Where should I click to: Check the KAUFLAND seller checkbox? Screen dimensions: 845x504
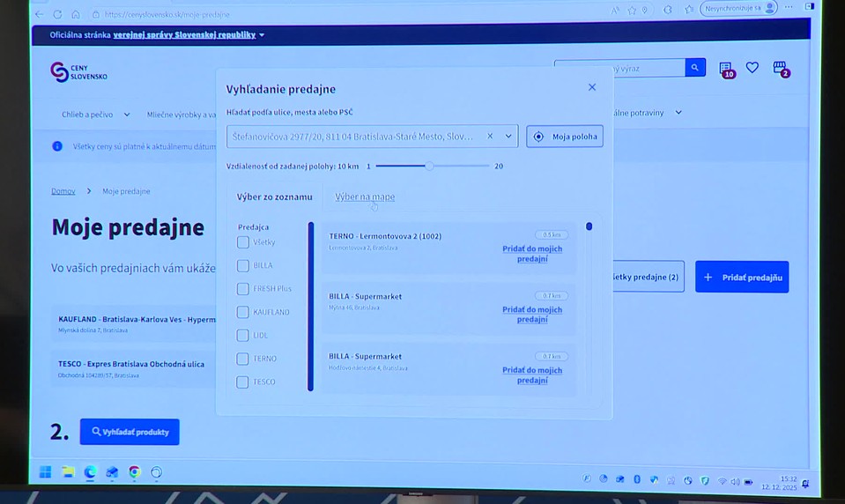coord(243,312)
